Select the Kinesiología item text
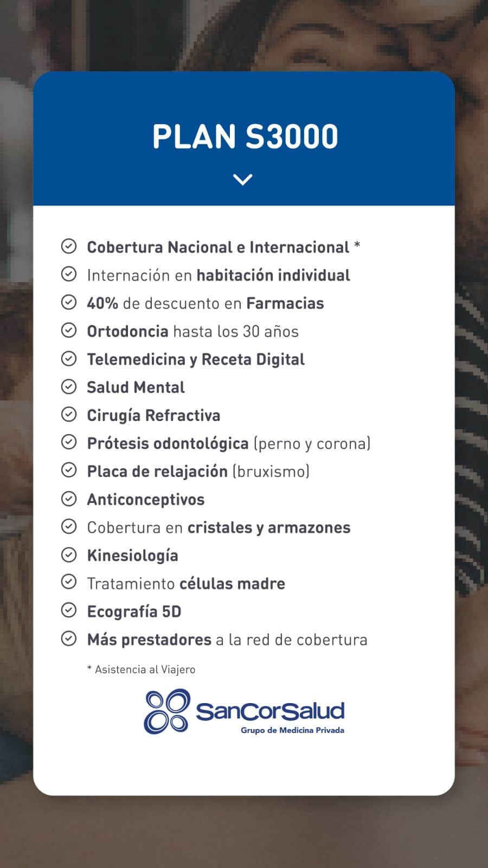Image resolution: width=488 pixels, height=868 pixels. (133, 556)
